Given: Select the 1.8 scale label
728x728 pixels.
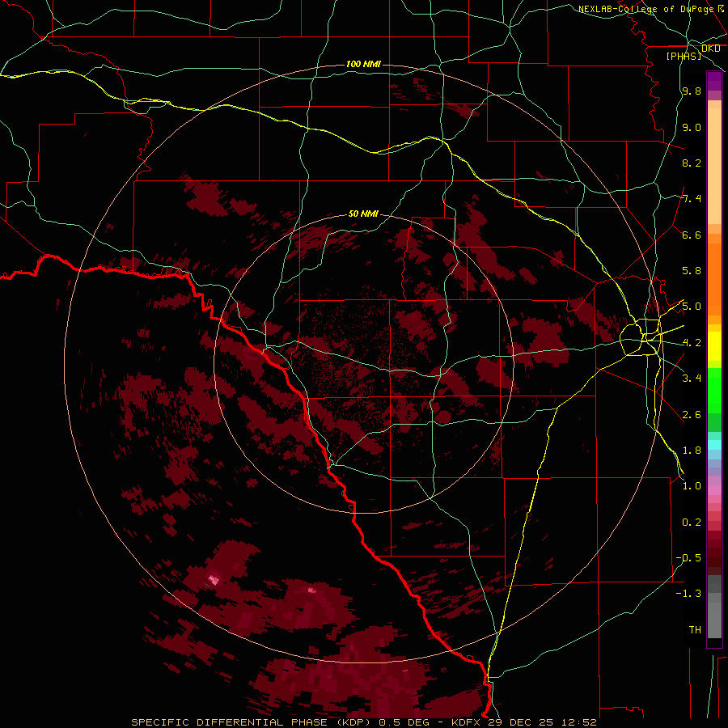Looking at the screenshot, I should pos(692,451).
